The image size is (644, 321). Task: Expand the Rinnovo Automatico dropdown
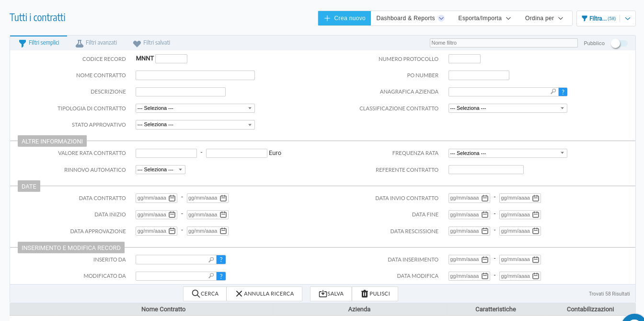(x=180, y=169)
